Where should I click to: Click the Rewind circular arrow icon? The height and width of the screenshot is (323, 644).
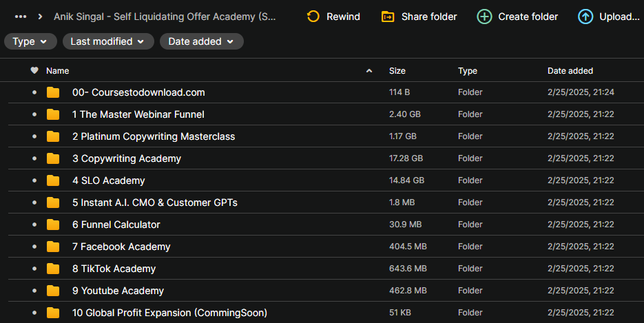point(313,17)
